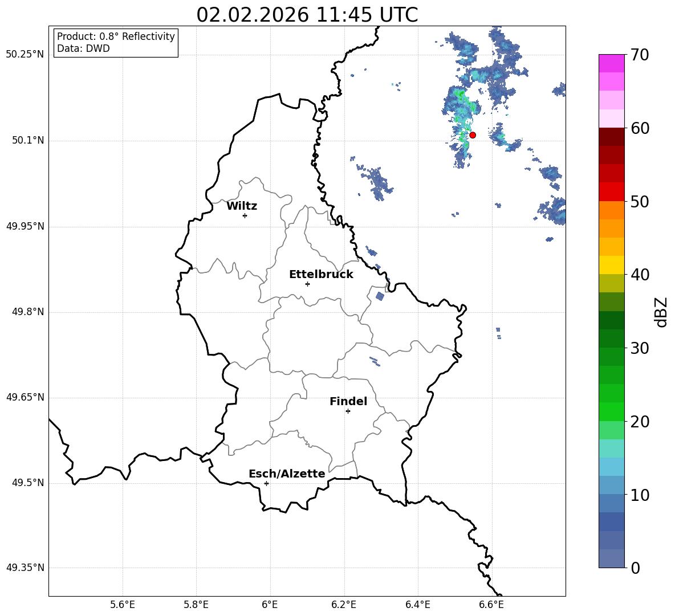Select the Esch/Alzette station cross marker
This screenshot has width=675, height=616.
click(266, 483)
